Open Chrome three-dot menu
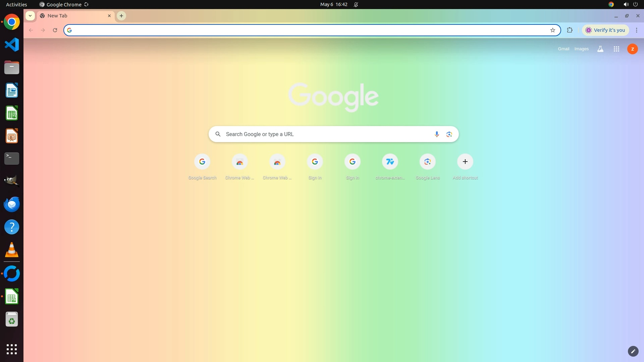This screenshot has width=644, height=362. [x=636, y=30]
